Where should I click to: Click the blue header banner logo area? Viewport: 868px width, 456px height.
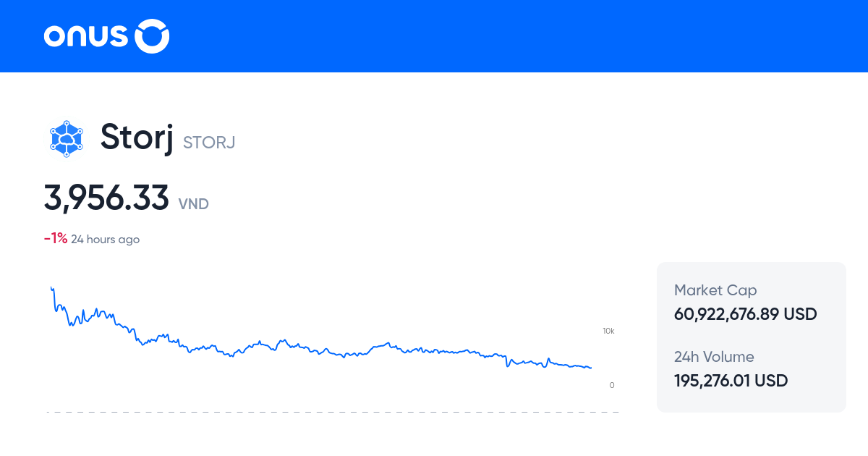point(106,35)
